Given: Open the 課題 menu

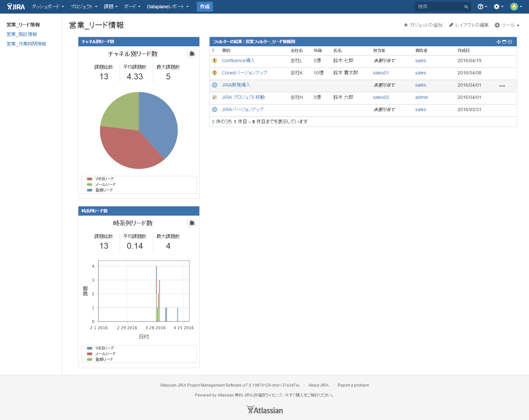Looking at the screenshot, I should tap(111, 7).
